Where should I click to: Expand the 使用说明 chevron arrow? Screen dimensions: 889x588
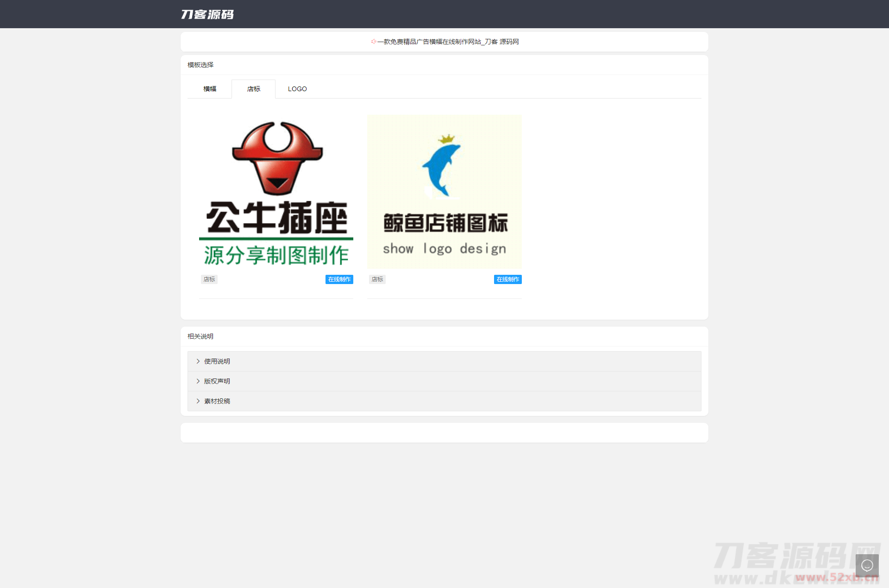point(198,361)
